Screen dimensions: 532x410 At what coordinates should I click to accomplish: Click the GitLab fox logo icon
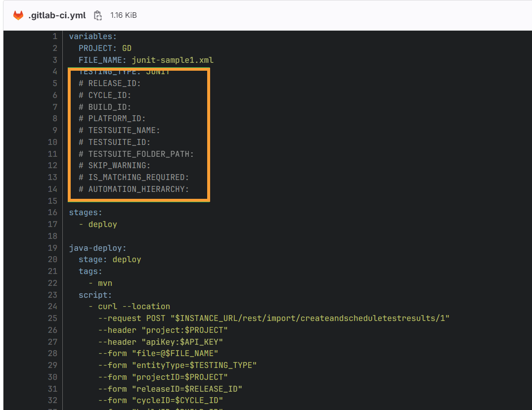(x=18, y=15)
